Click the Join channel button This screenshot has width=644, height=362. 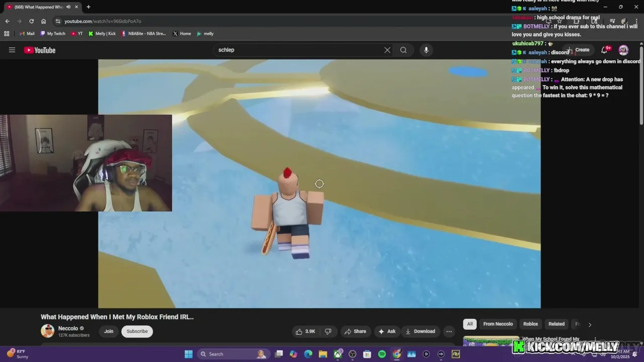(109, 331)
